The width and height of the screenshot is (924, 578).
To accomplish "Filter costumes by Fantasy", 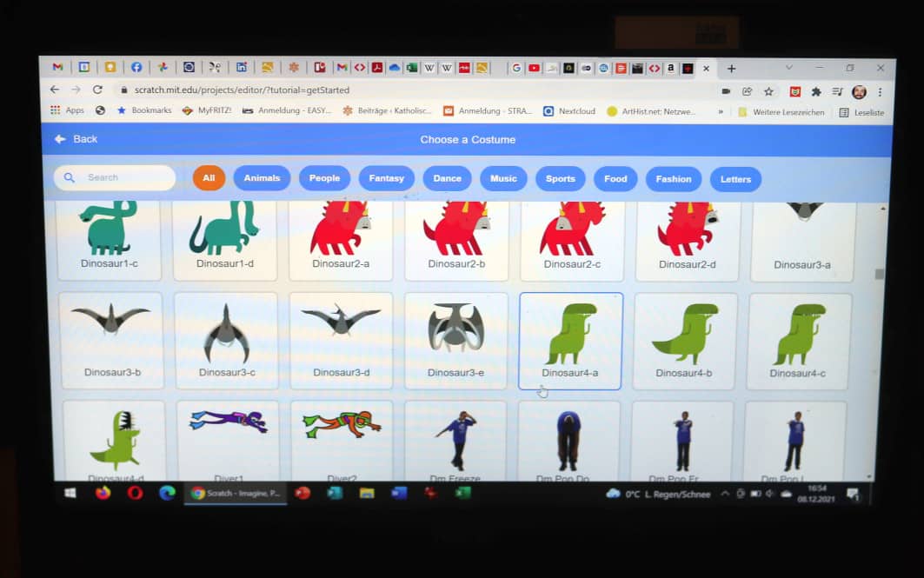I will 386,178.
